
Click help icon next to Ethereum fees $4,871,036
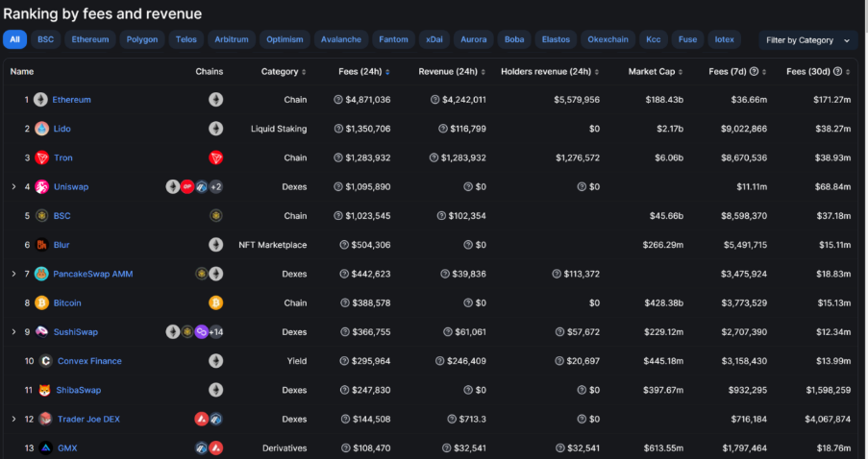click(338, 100)
